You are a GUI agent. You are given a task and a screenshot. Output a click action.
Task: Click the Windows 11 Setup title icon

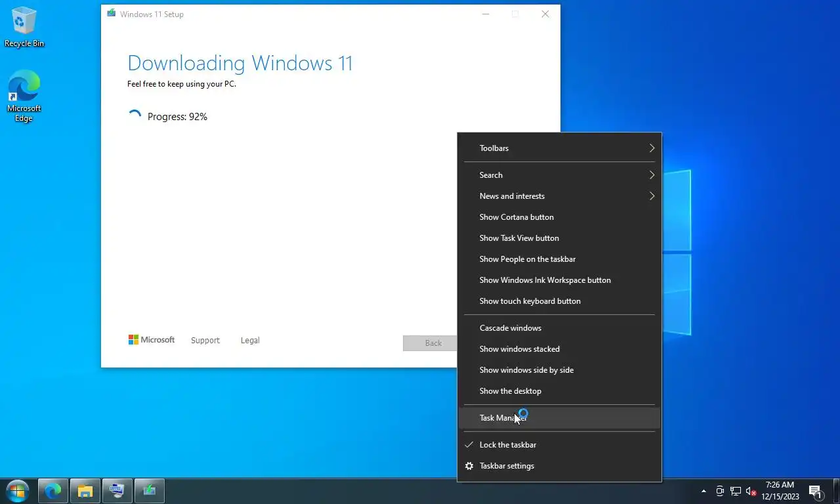coord(112,14)
